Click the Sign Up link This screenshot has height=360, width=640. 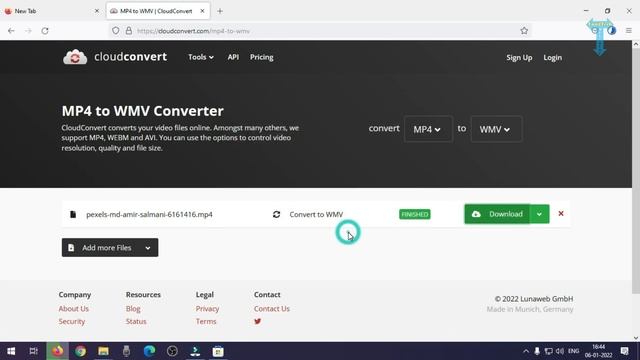click(519, 58)
